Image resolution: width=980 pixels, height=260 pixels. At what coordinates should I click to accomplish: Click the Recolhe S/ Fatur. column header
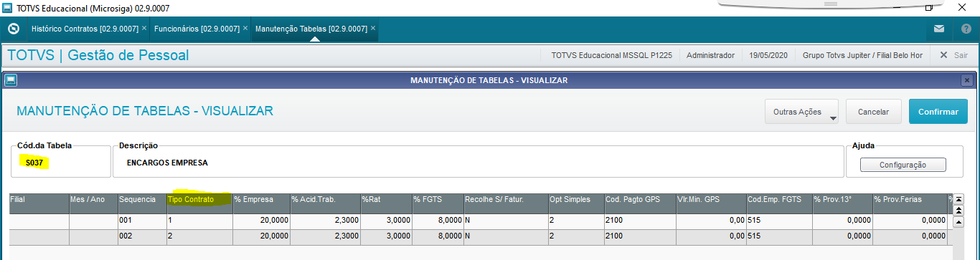point(506,203)
